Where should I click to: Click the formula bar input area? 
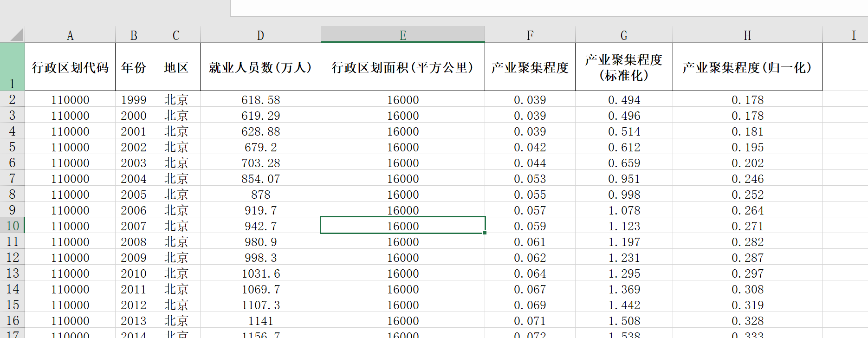click(x=549, y=8)
